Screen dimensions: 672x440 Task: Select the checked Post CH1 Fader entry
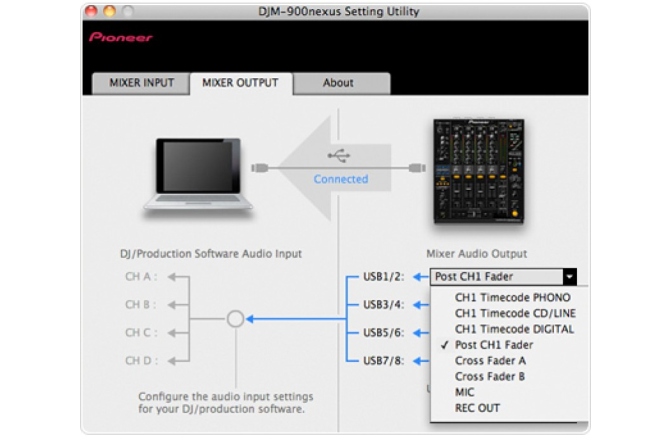(494, 345)
